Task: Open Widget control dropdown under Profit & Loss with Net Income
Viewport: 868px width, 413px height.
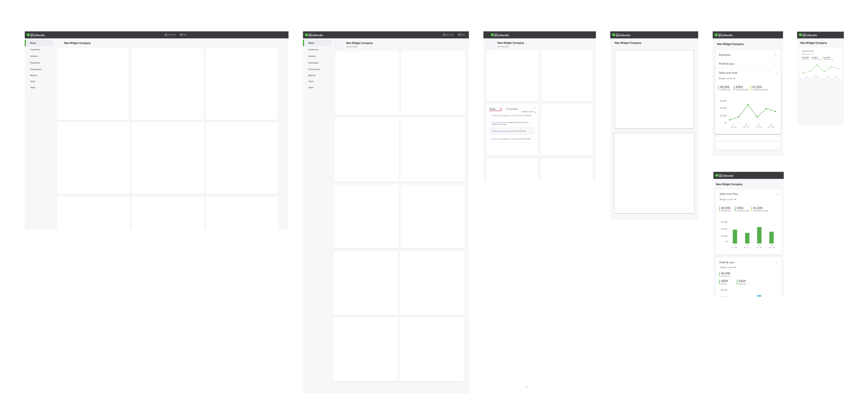Action: tap(728, 268)
